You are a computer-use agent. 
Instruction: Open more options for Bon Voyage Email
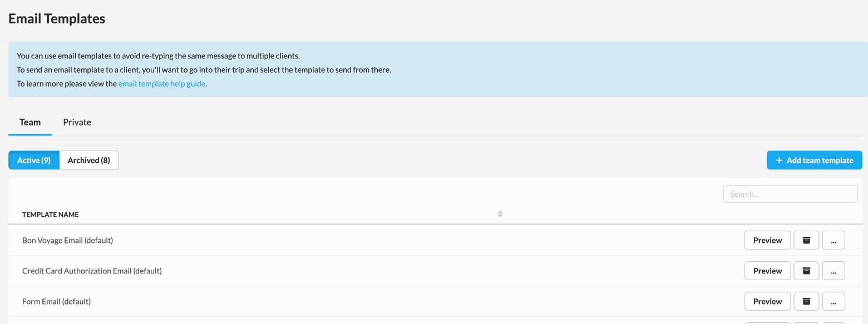(833, 240)
